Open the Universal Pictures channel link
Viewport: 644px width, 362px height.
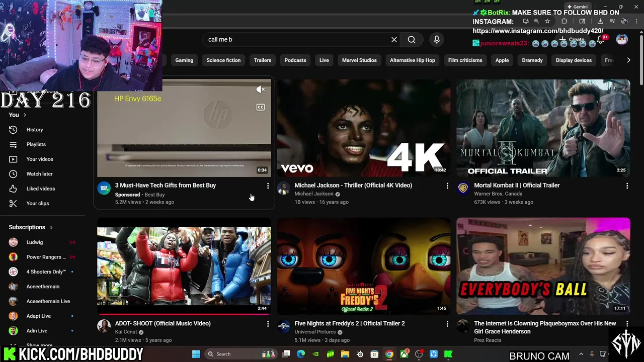(x=315, y=332)
